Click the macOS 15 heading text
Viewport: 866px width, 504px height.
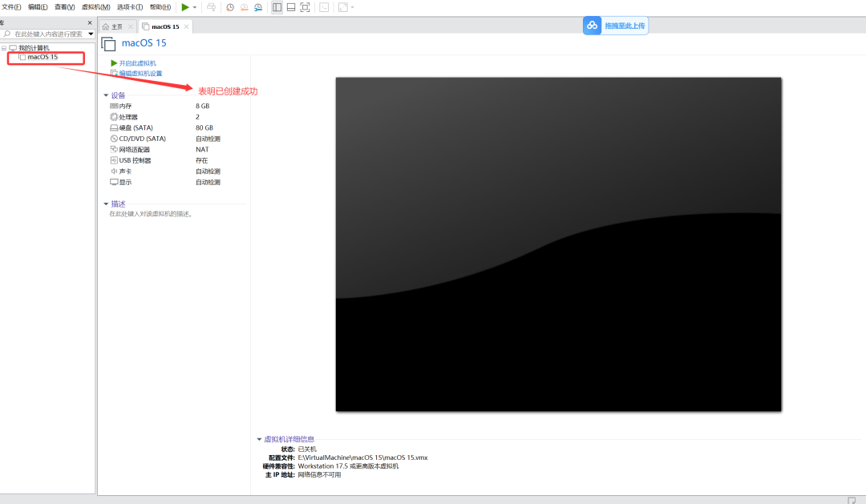(x=144, y=43)
